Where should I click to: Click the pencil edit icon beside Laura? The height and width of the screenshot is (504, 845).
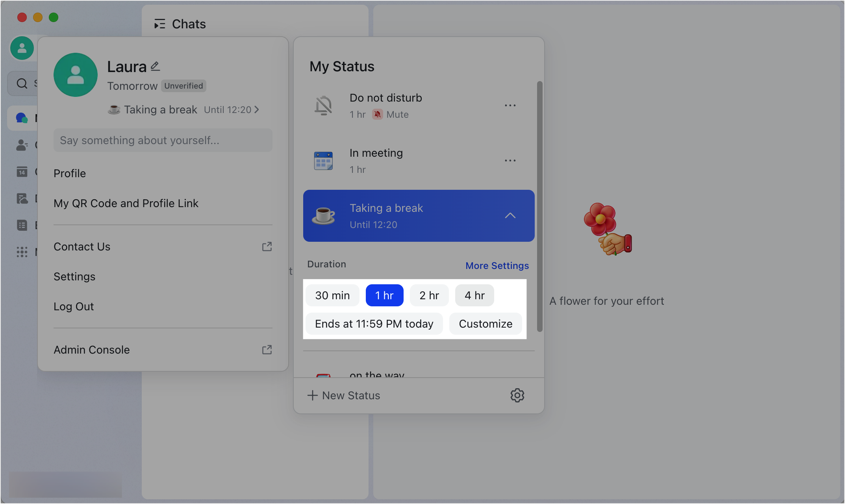[x=156, y=66]
